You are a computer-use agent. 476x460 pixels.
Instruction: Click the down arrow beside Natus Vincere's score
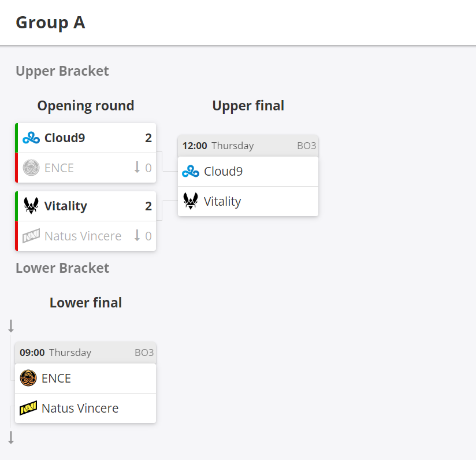point(137,235)
